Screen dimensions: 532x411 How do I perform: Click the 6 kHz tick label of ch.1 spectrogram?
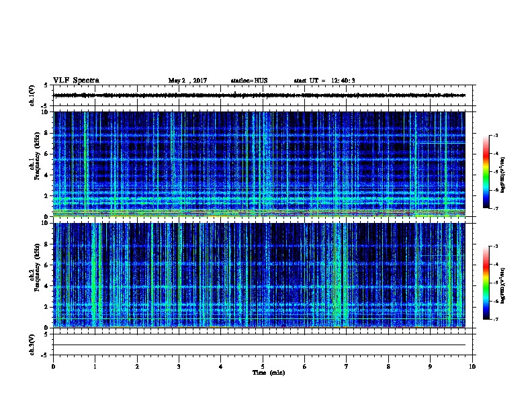coord(46,154)
